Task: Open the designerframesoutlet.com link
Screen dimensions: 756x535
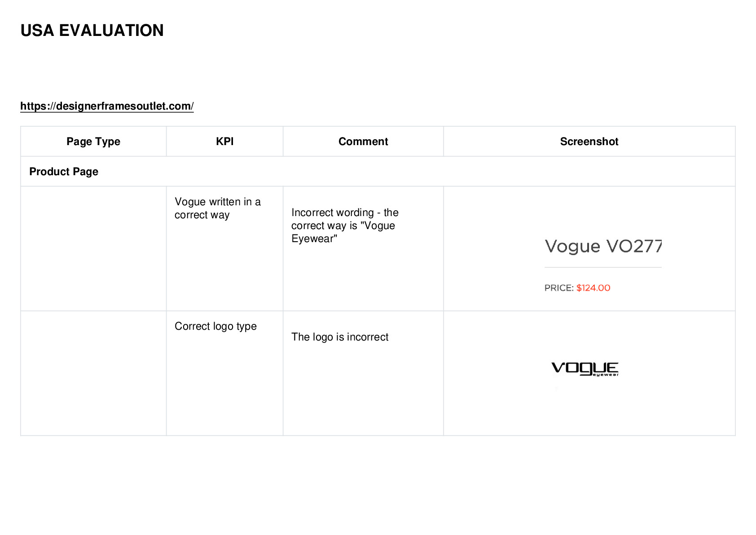Action: coord(107,106)
